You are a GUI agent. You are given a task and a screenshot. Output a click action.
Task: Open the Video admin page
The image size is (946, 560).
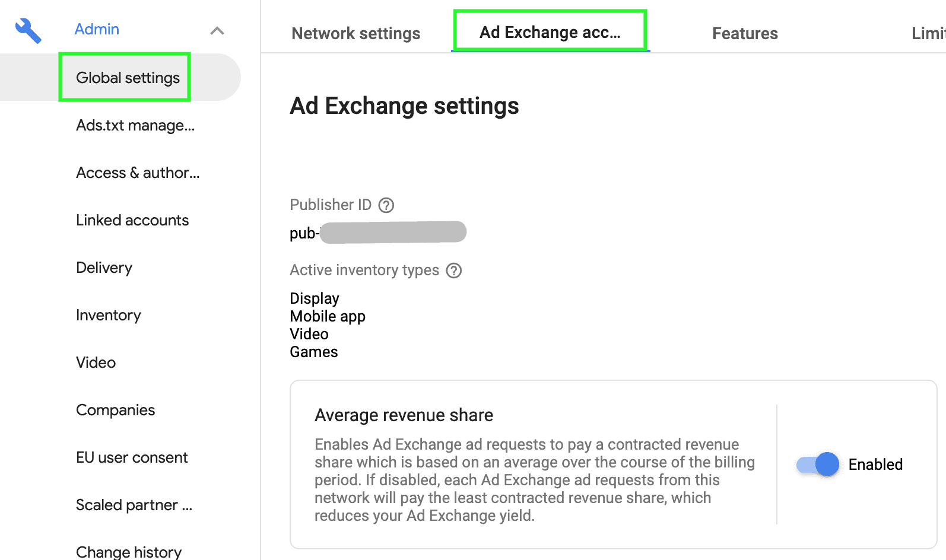coord(96,362)
